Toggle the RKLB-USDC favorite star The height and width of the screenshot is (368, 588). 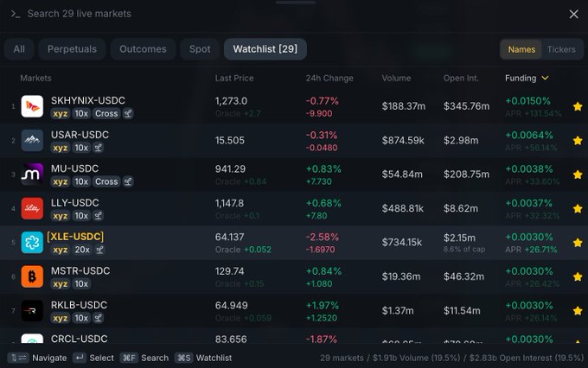pyautogui.click(x=578, y=311)
